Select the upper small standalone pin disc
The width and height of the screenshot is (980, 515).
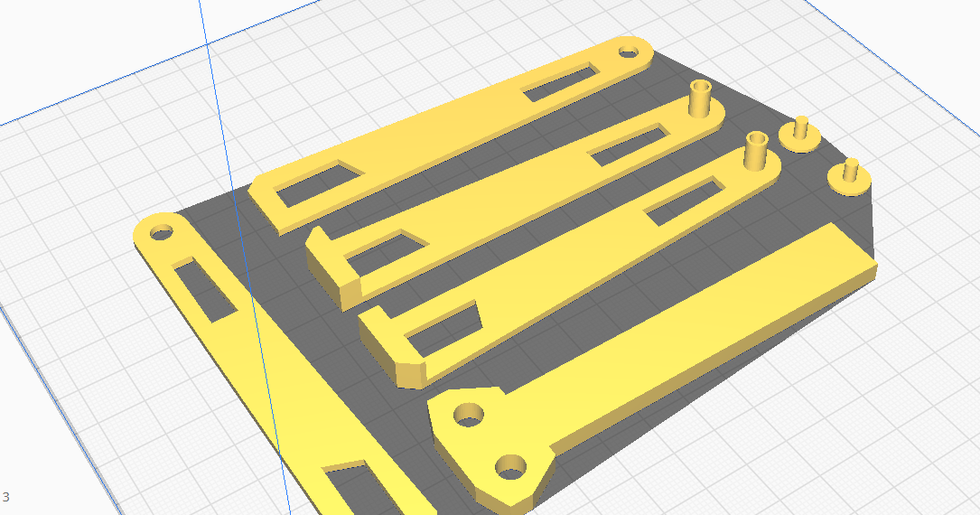pos(800,133)
